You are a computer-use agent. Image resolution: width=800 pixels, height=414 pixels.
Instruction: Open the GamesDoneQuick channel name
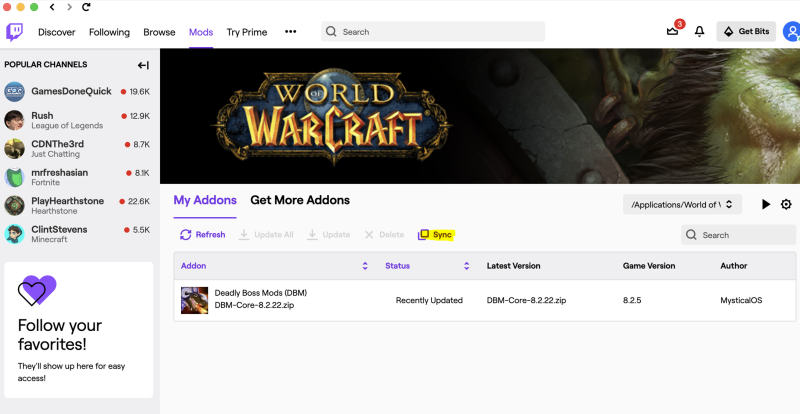(71, 91)
